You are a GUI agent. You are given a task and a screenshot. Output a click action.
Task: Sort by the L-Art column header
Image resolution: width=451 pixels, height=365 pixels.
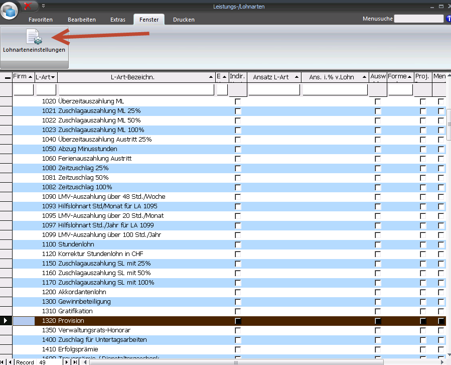coord(46,77)
